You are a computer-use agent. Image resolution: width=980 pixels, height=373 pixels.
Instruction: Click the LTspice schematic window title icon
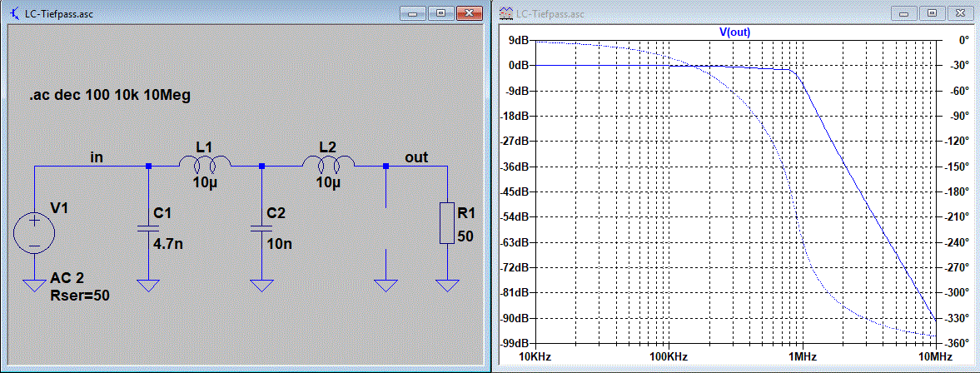(x=14, y=12)
